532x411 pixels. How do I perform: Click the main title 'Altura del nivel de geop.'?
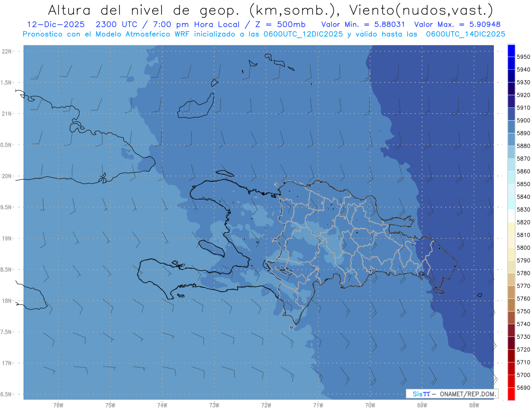pos(144,10)
